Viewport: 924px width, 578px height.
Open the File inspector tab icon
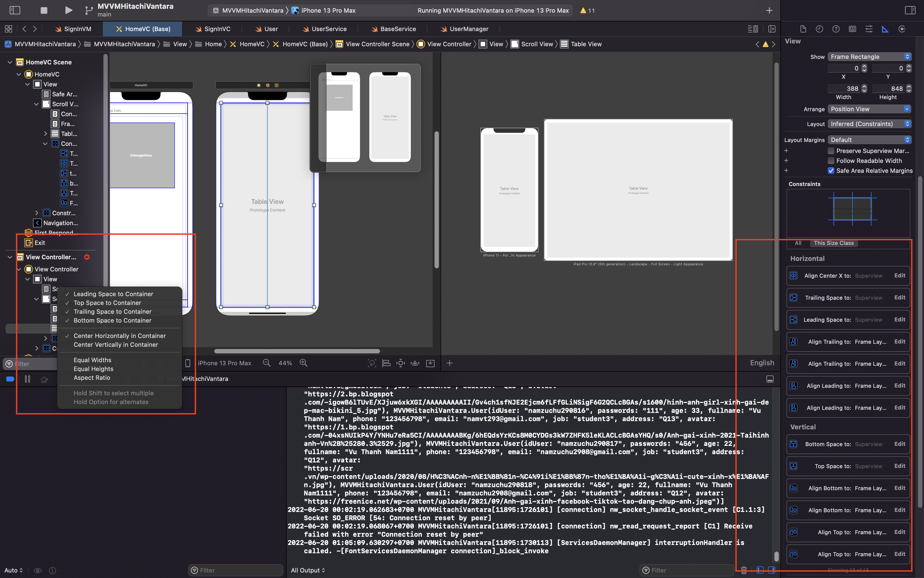[x=803, y=29]
